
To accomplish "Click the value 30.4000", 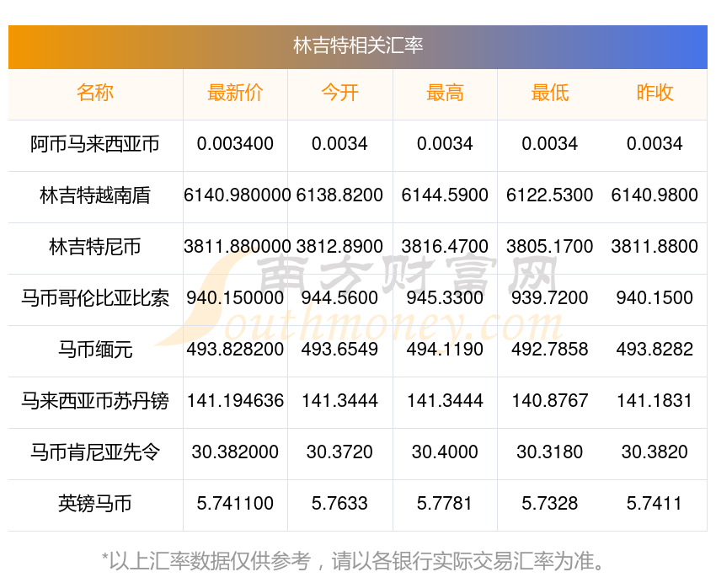I will [445, 452].
